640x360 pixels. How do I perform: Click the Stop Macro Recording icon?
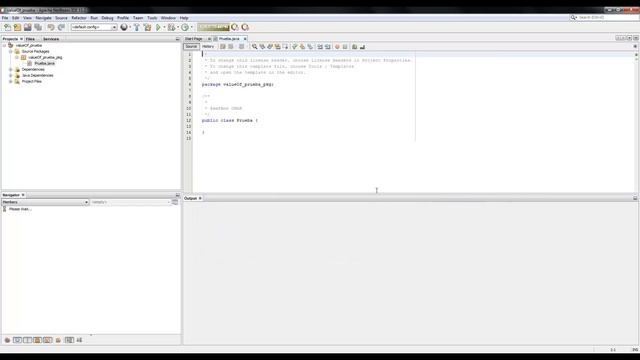[345, 47]
